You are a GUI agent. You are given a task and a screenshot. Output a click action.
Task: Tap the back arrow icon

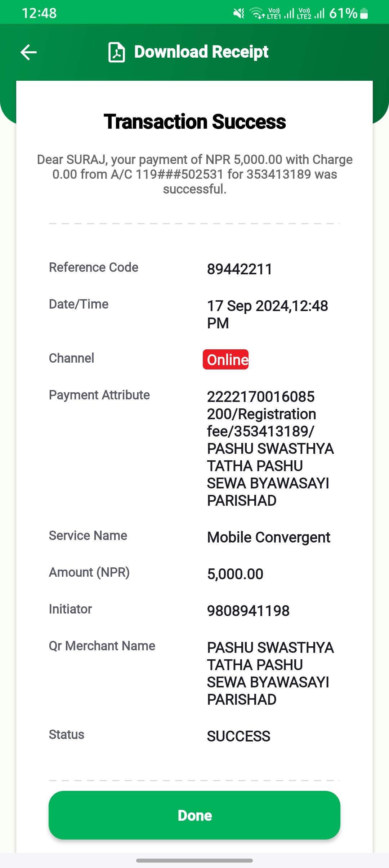(28, 52)
